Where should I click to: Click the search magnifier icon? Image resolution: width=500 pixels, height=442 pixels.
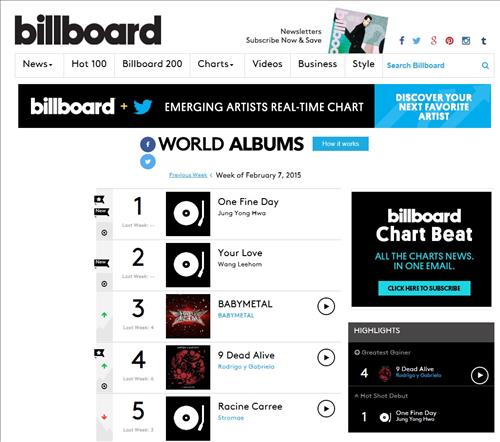click(x=485, y=65)
